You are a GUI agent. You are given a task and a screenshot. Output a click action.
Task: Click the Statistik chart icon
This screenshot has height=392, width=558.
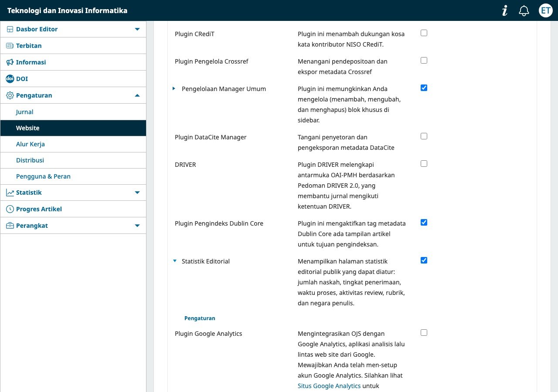click(x=10, y=193)
